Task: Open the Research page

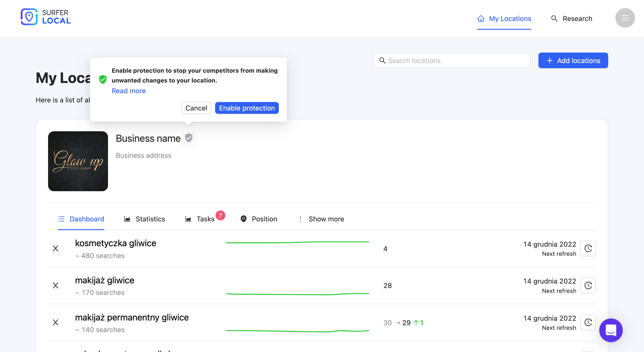Action: click(572, 19)
